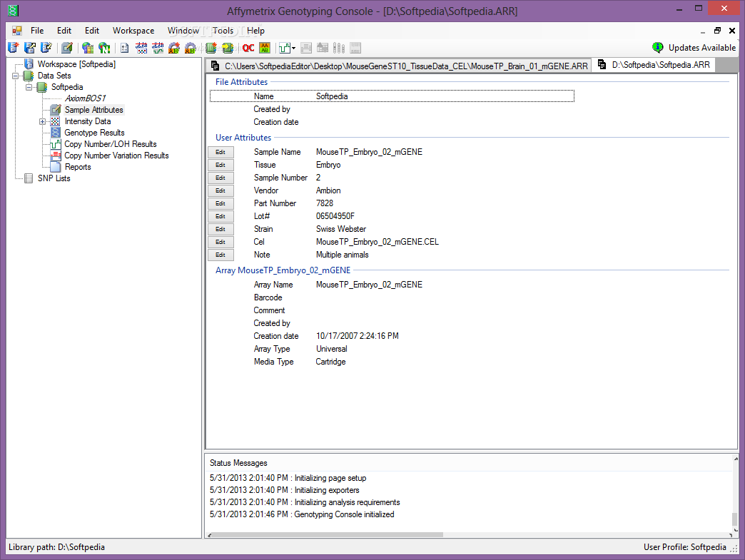This screenshot has height=560, width=745.
Task: Click the small options document toolbar icon
Action: click(124, 48)
